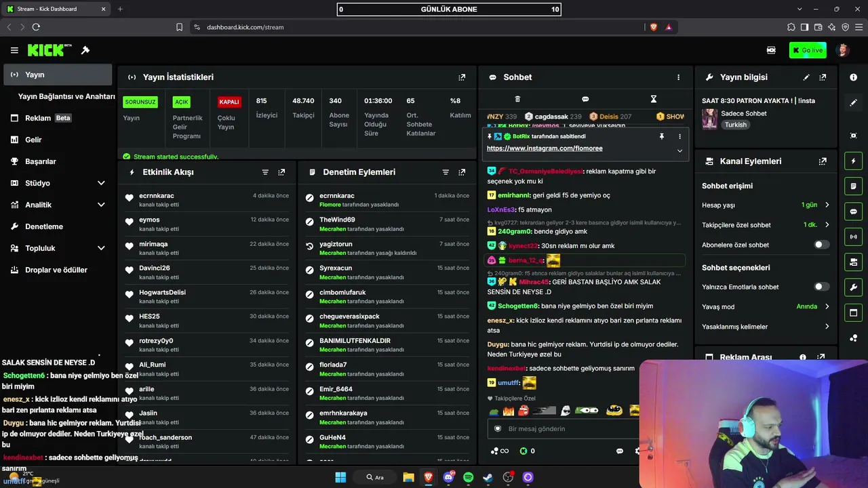Image resolution: width=868 pixels, height=488 pixels.
Task: Open Takipçilere özel sohbet duration chevron
Action: [x=827, y=224]
